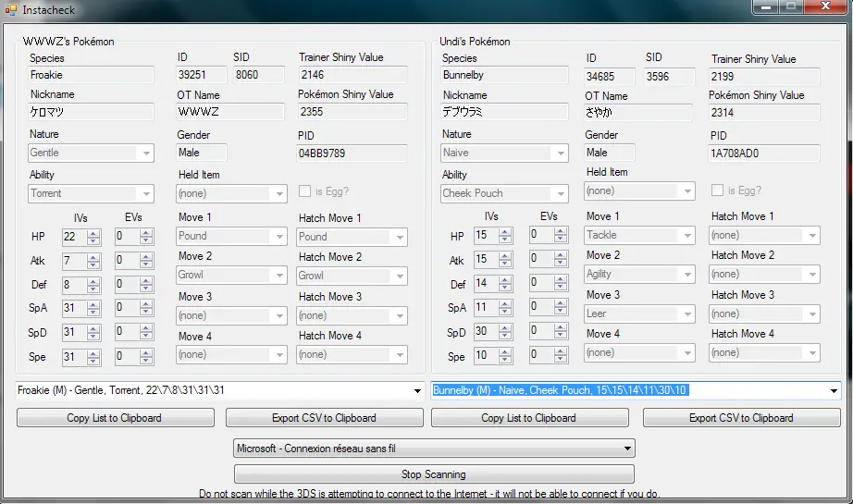This screenshot has width=853, height=504.
Task: Click Undi's Spe IV stepper showing 10
Action: point(493,355)
